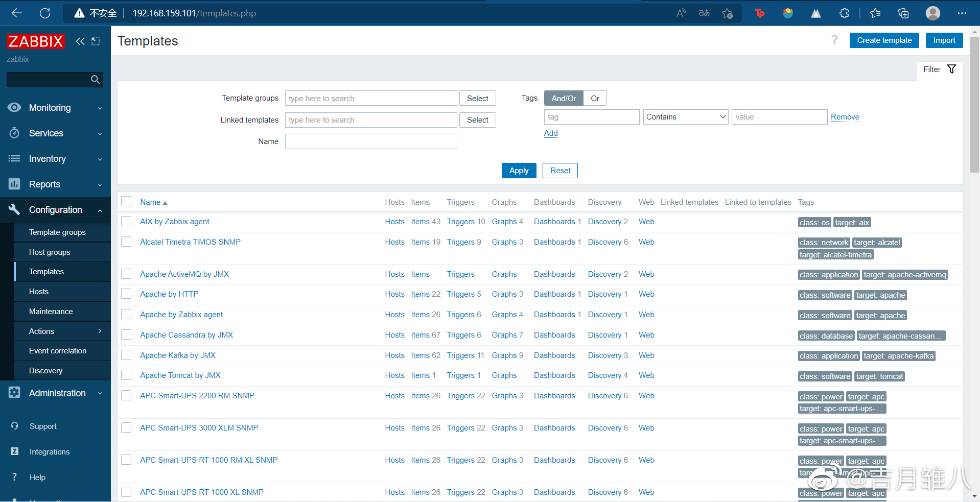Collapse the Zabbix sidebar
980x502 pixels.
(x=80, y=41)
